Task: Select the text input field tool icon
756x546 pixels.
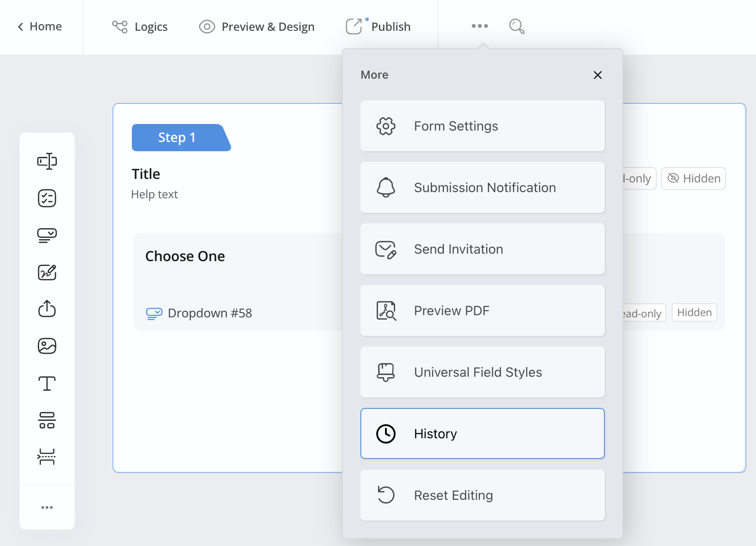Action: (x=47, y=161)
